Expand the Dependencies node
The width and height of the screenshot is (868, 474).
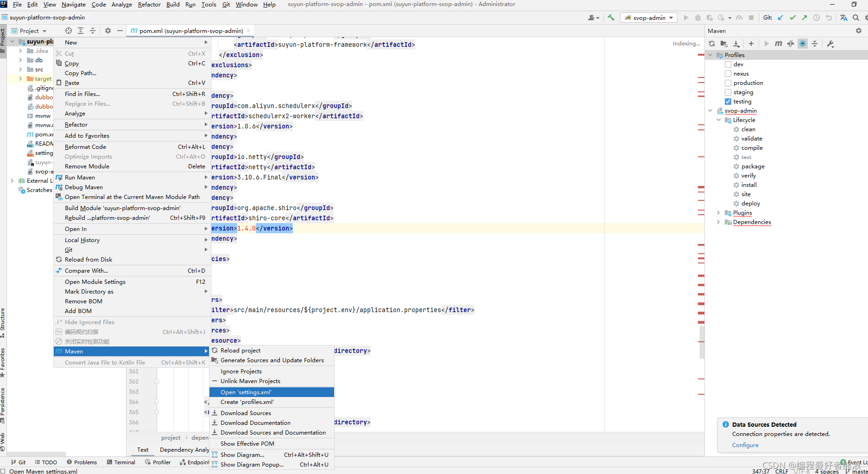(719, 222)
